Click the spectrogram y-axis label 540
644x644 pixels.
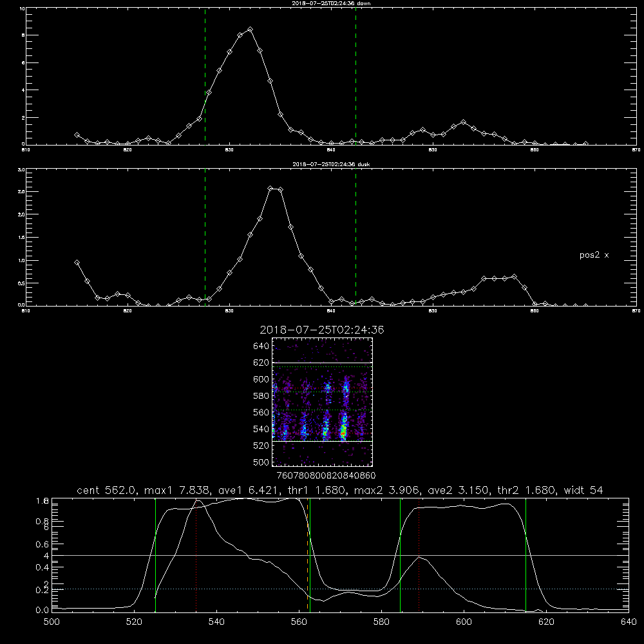(261, 429)
